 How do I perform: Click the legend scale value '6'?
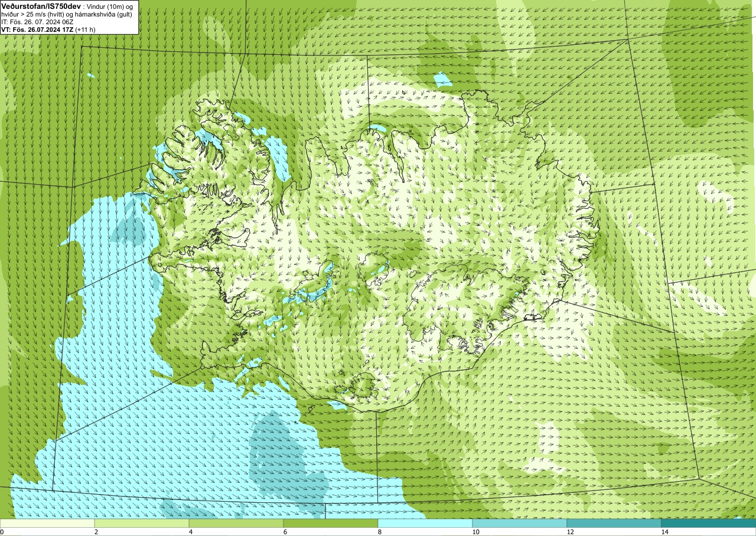pyautogui.click(x=286, y=532)
